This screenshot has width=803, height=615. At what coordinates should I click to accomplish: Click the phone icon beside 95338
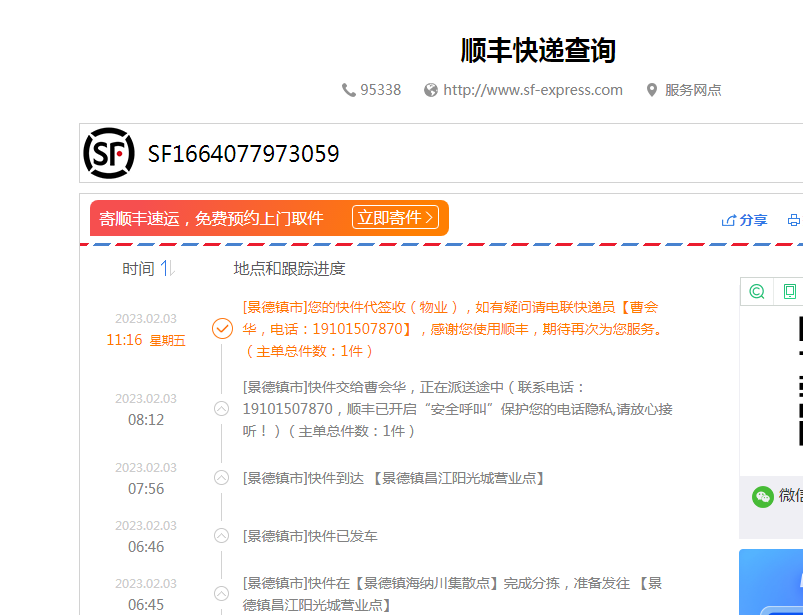click(348, 90)
